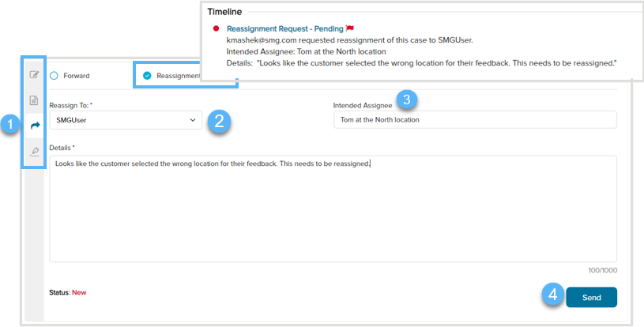Click the red flag icon beside Pending
This screenshot has width=644, height=327.
[x=349, y=28]
